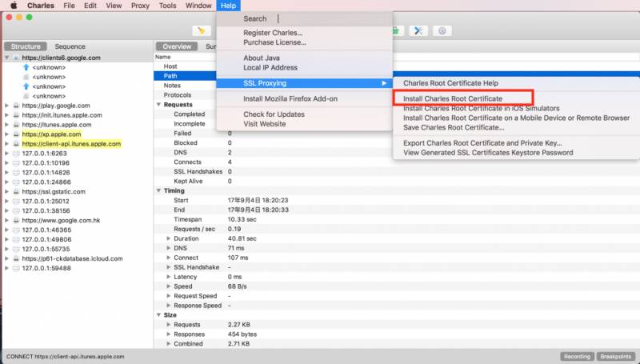Viewport: 640px width, 364px height.
Task: Expand the Response Speed row
Action: (x=169, y=306)
